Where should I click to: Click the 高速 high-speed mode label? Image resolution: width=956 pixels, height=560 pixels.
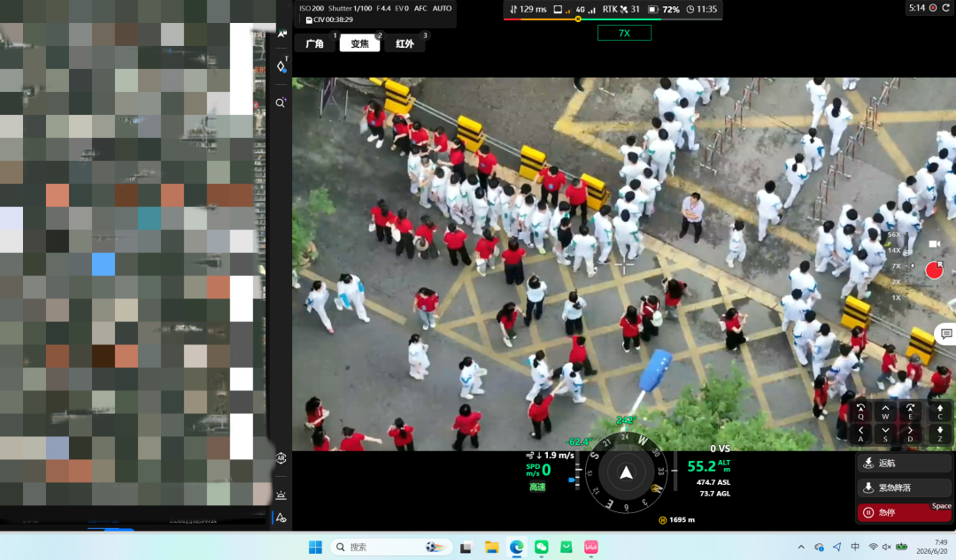click(537, 487)
